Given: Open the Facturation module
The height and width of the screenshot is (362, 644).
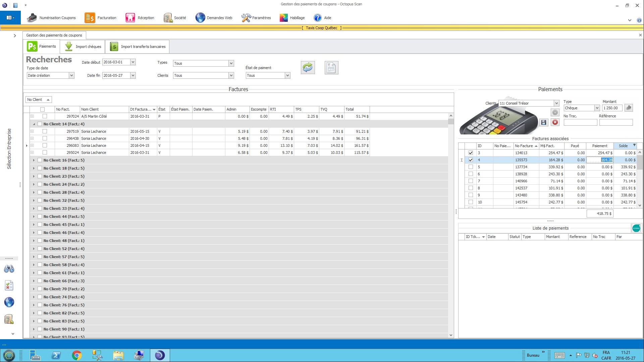Looking at the screenshot, I should 100,18.
